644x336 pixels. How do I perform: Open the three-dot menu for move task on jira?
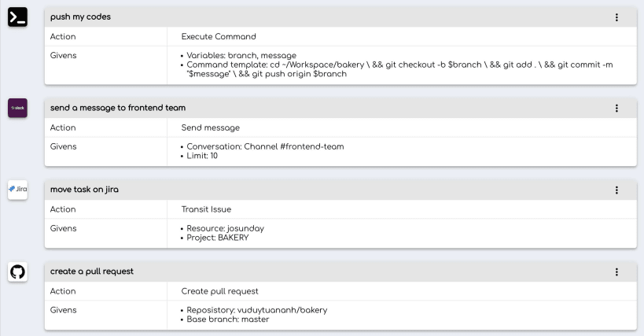[x=616, y=190]
